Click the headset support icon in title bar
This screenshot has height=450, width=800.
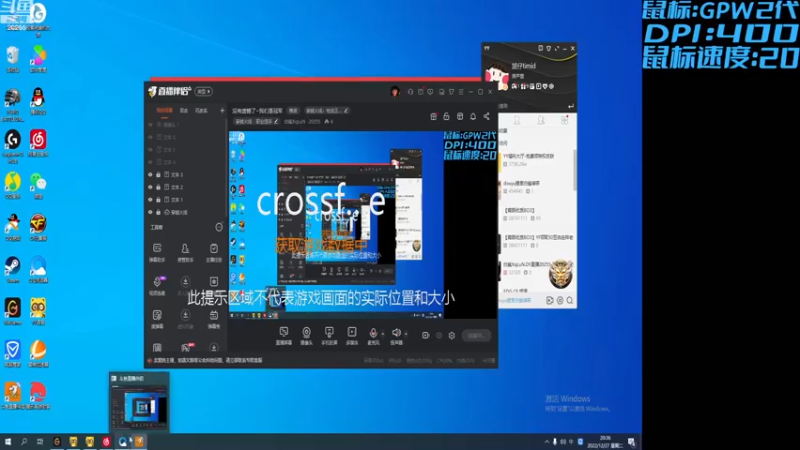pos(410,92)
